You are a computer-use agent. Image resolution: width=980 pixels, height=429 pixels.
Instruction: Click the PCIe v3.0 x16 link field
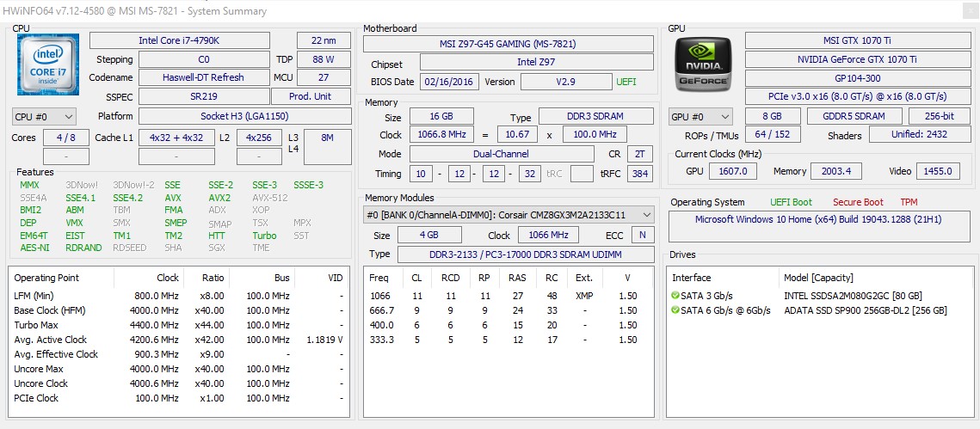tap(857, 97)
